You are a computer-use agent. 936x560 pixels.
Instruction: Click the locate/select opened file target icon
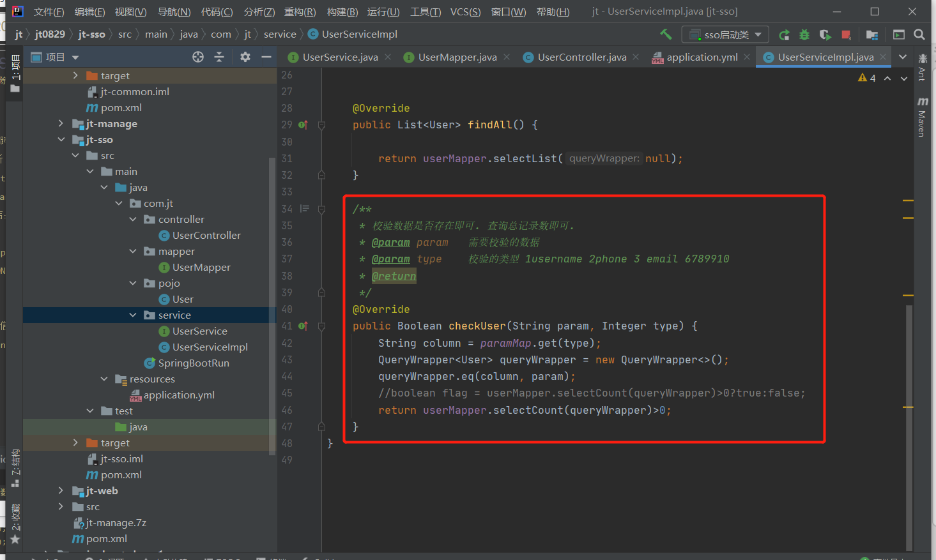[x=198, y=57]
